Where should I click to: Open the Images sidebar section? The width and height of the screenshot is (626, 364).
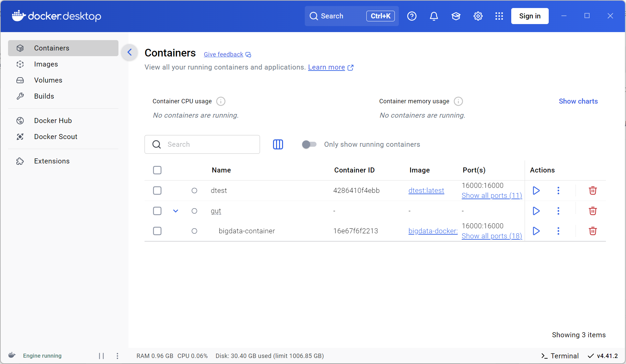pyautogui.click(x=63, y=64)
